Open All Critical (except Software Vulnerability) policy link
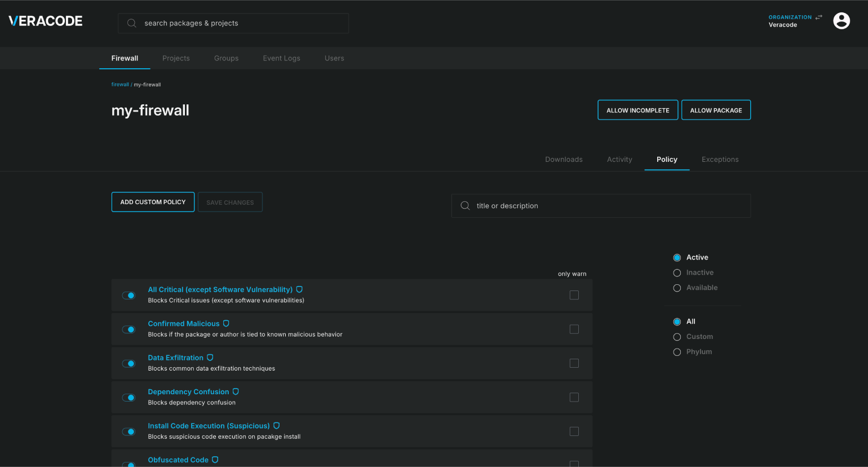Image resolution: width=868 pixels, height=467 pixels. point(220,289)
